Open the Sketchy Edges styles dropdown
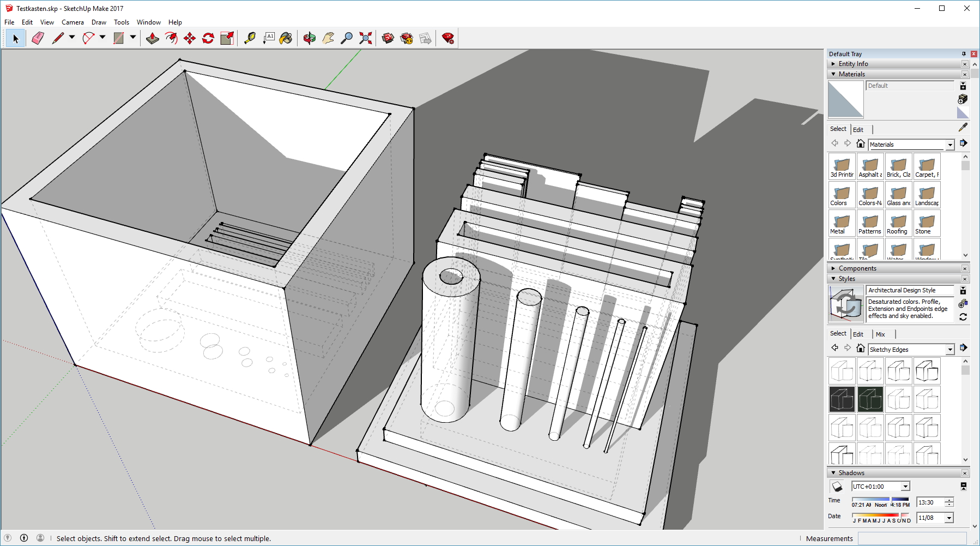Screen dimensions: 980x546 coord(950,350)
